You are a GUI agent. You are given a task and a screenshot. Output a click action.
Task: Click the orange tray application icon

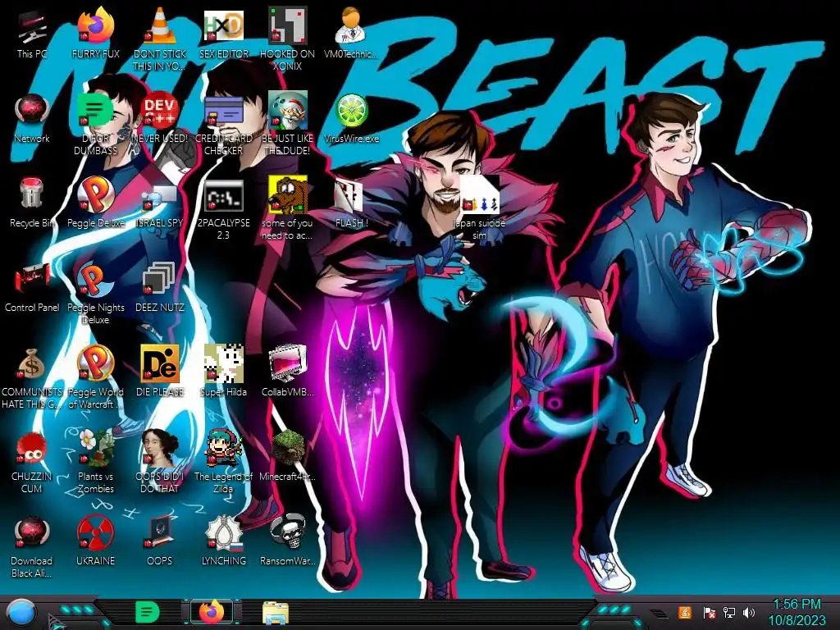pos(685,612)
